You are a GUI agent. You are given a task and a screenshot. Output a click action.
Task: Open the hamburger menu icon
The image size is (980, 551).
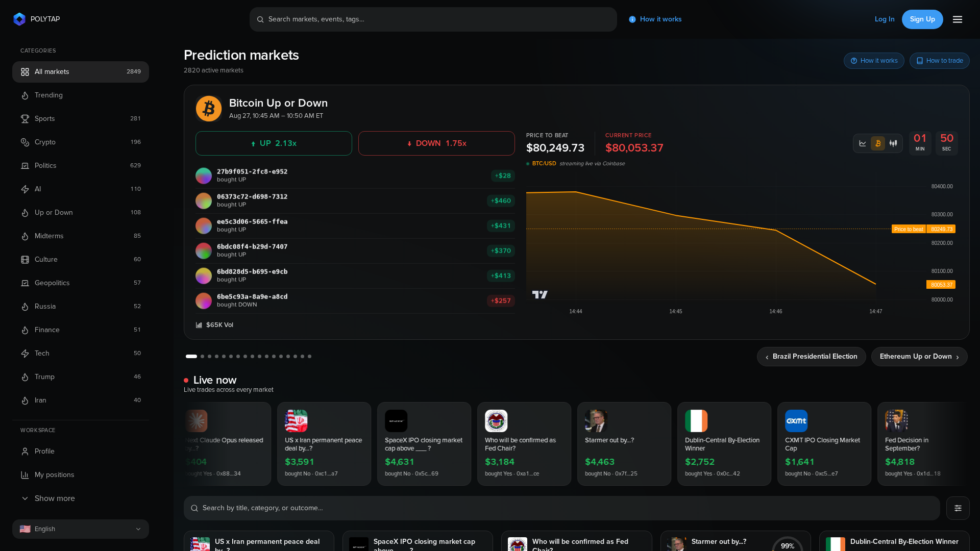click(958, 19)
